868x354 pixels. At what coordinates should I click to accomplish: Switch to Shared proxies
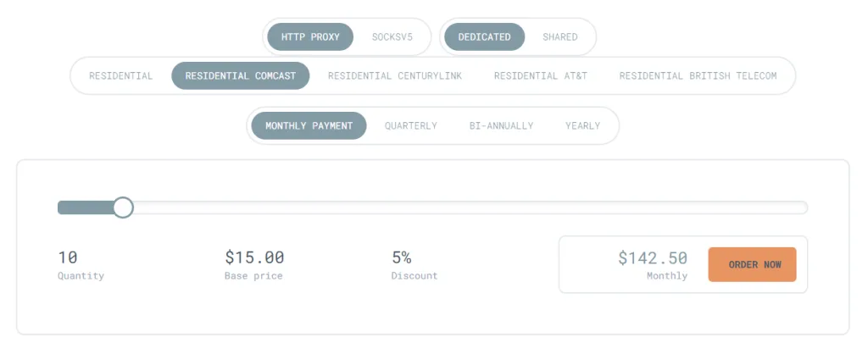[x=560, y=37]
